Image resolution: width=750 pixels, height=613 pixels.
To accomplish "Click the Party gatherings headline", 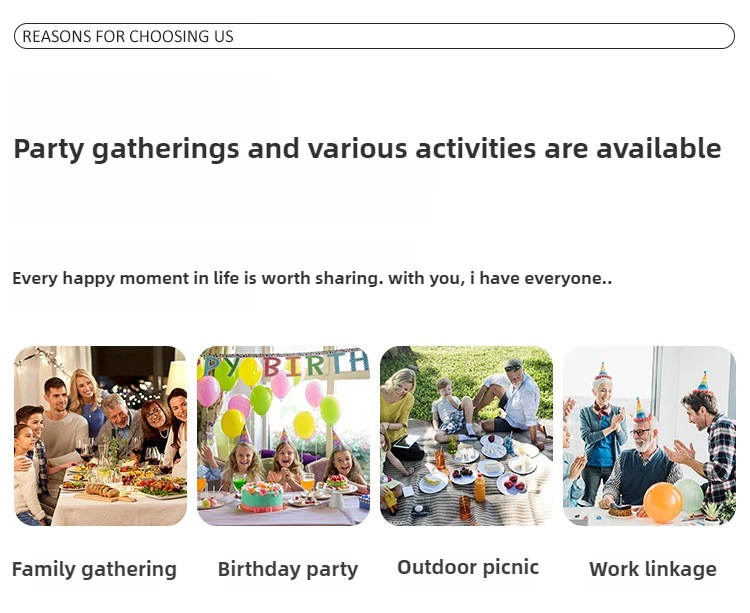I will (x=367, y=149).
